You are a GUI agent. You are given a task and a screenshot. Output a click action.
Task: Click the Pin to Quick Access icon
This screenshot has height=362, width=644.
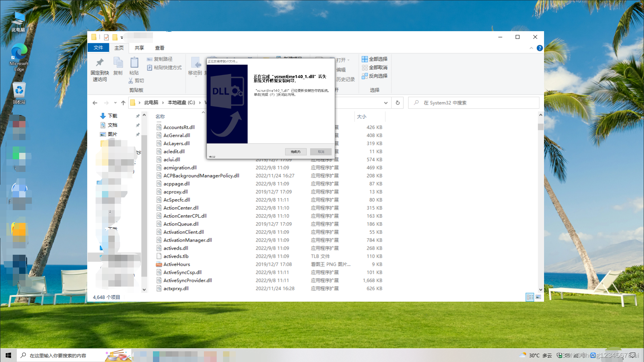point(100,63)
